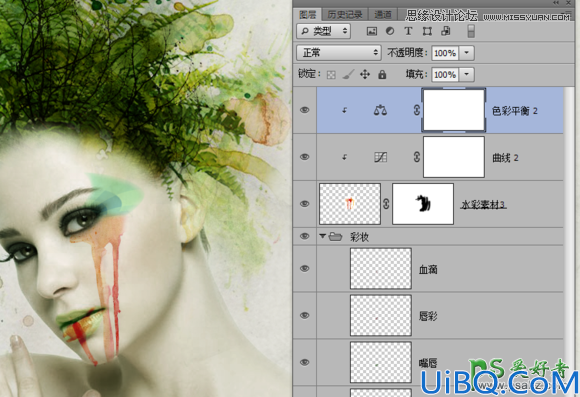
Task: Click the lock image pixels brush icon
Action: click(x=348, y=75)
